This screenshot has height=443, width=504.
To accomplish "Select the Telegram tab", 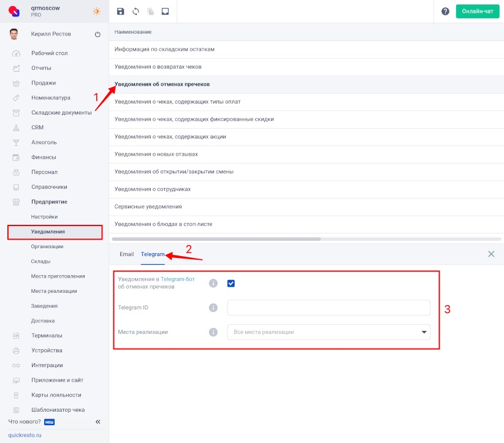I will (153, 254).
